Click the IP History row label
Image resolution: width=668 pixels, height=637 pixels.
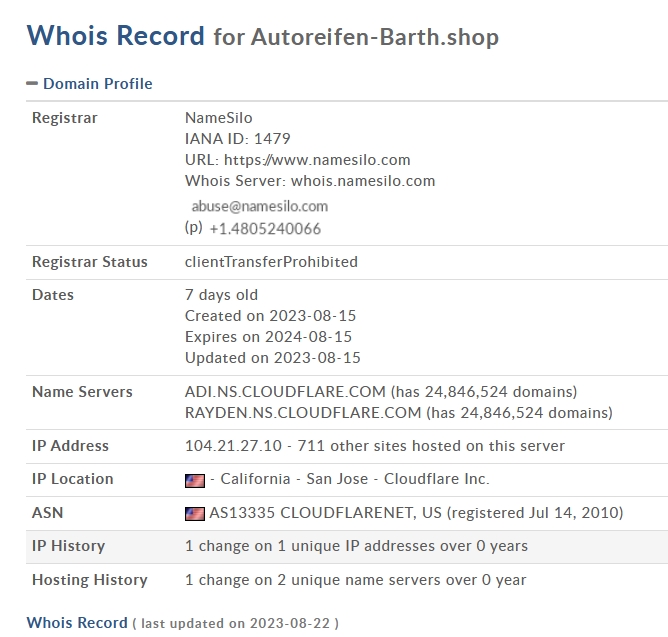(x=68, y=546)
